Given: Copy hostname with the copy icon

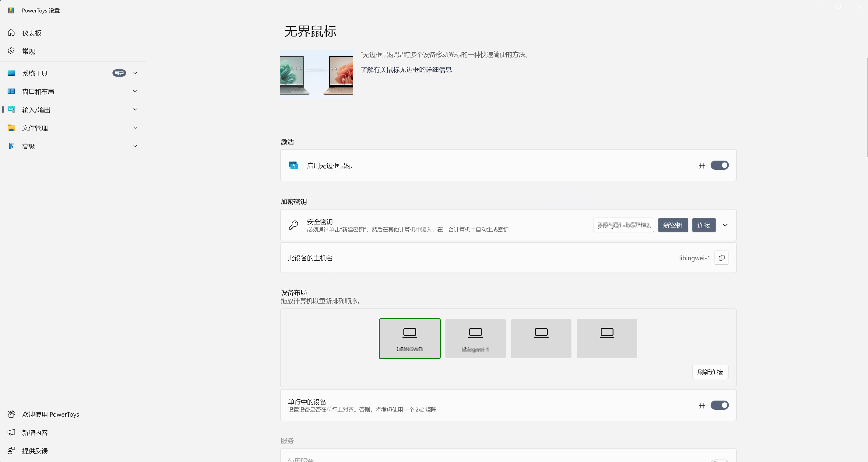Looking at the screenshot, I should coord(722,258).
